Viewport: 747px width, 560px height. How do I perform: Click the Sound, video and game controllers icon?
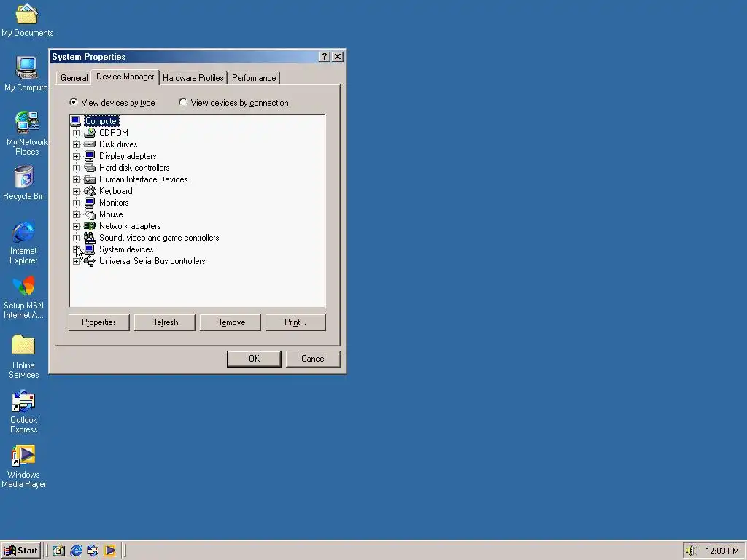[90, 238]
